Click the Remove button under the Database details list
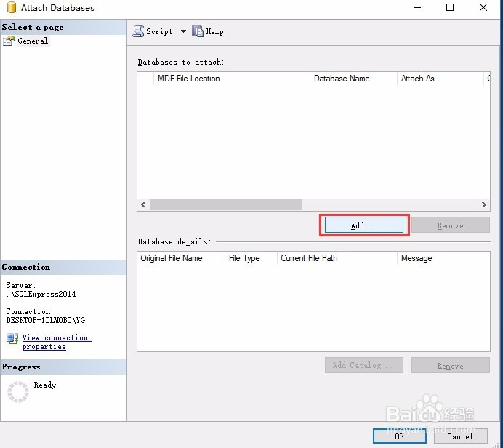The height and width of the screenshot is (448, 503). tap(451, 365)
